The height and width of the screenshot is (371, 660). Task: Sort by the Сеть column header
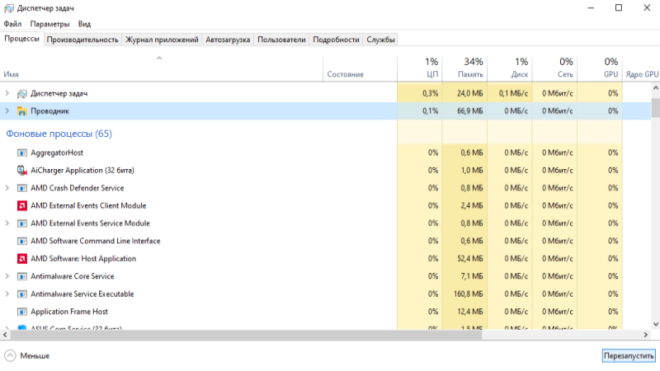click(x=555, y=68)
